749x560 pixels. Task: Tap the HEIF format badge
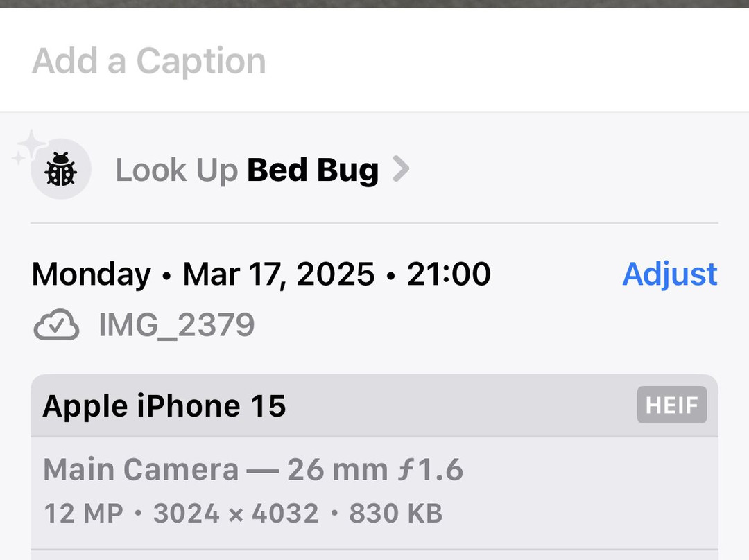(x=671, y=405)
